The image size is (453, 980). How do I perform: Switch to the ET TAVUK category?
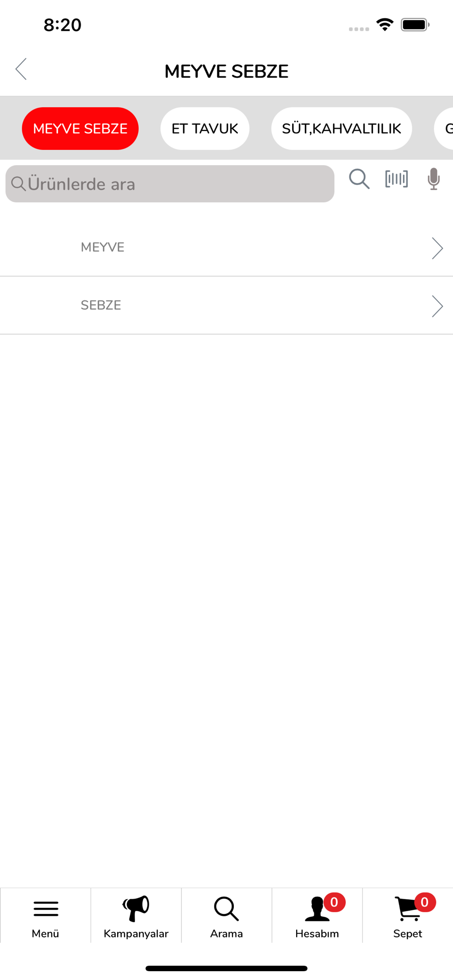coord(205,128)
